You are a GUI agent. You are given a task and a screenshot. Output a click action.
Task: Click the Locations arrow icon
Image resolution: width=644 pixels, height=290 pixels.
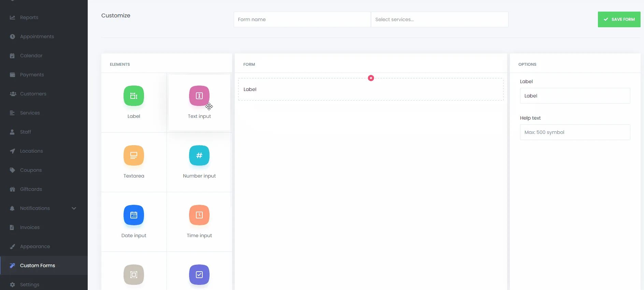12,151
